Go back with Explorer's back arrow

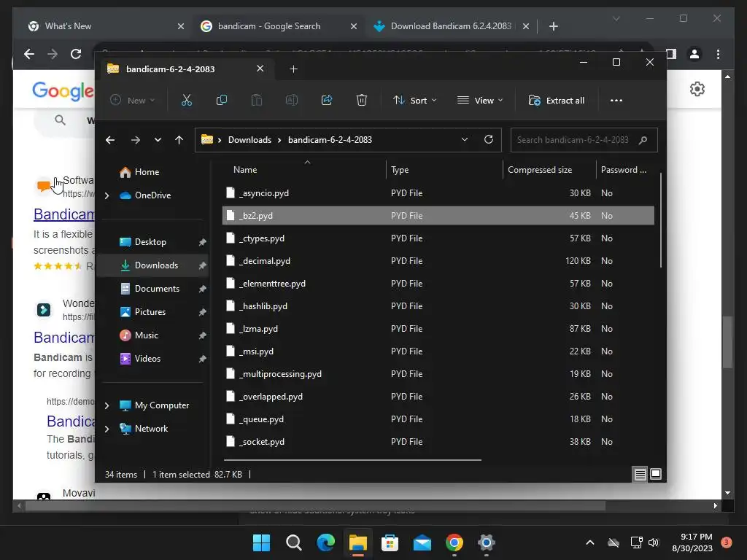pyautogui.click(x=110, y=140)
